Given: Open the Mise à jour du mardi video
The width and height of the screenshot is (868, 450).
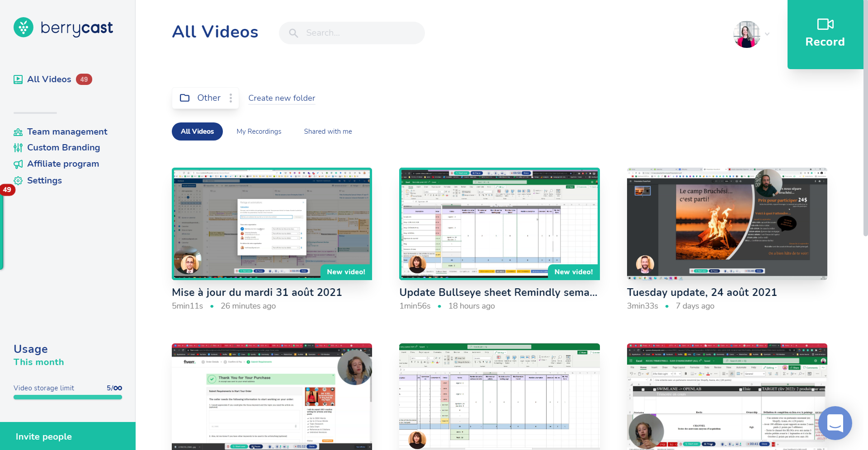Looking at the screenshot, I should 272,224.
